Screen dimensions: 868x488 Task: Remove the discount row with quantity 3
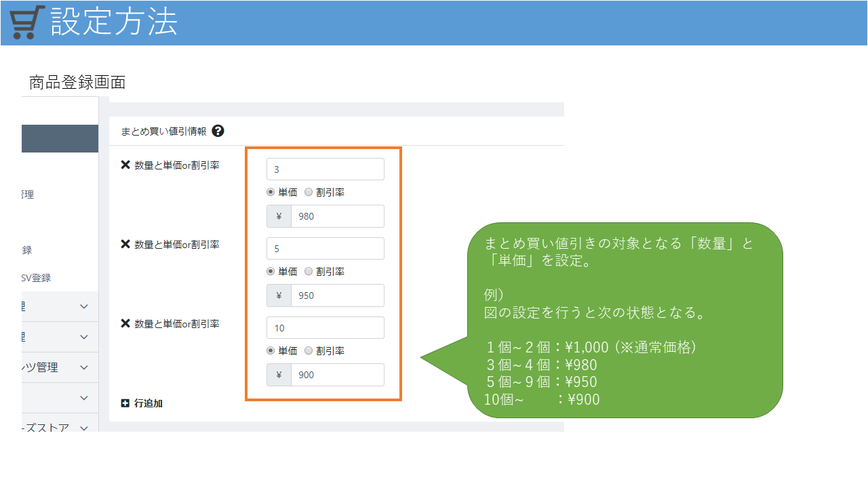click(x=125, y=165)
